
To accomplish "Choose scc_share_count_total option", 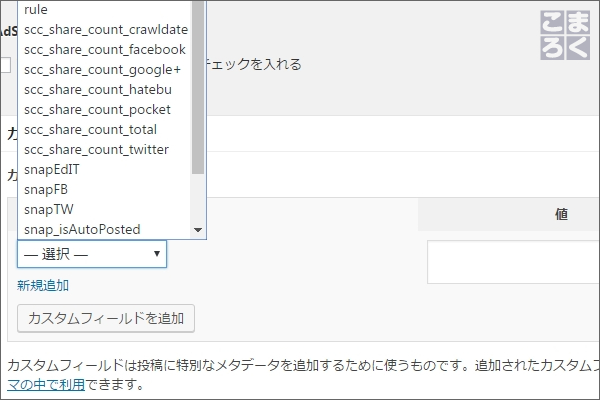I will [x=104, y=129].
